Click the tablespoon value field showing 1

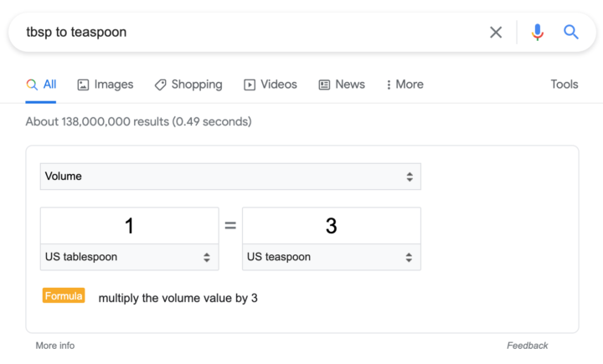click(130, 226)
